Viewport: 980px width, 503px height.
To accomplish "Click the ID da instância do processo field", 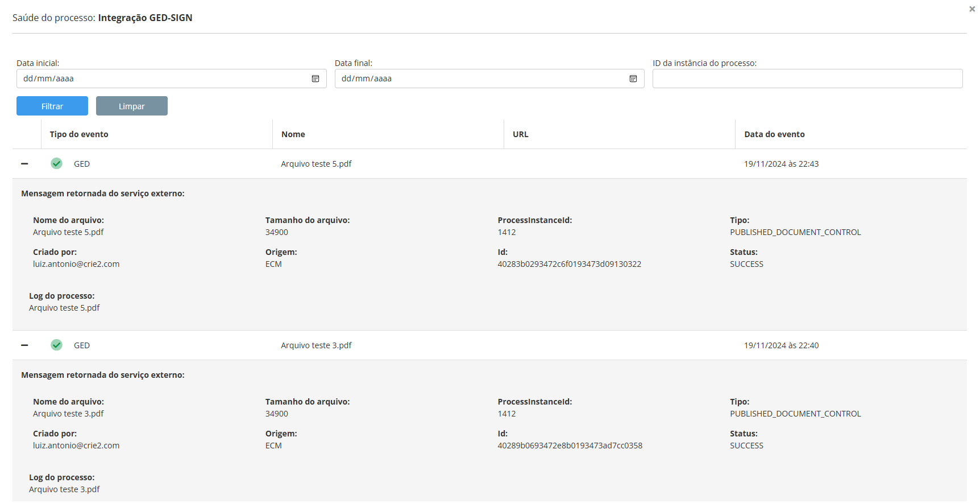I will pos(807,79).
